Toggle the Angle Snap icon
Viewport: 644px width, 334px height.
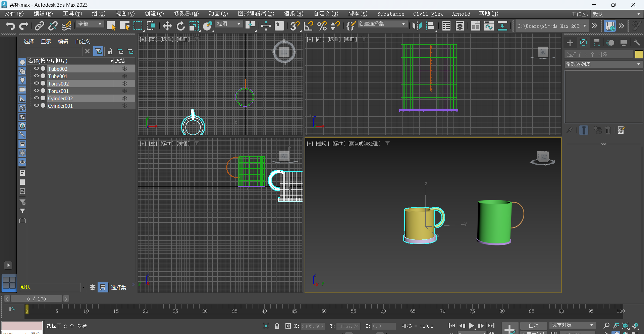coord(308,26)
